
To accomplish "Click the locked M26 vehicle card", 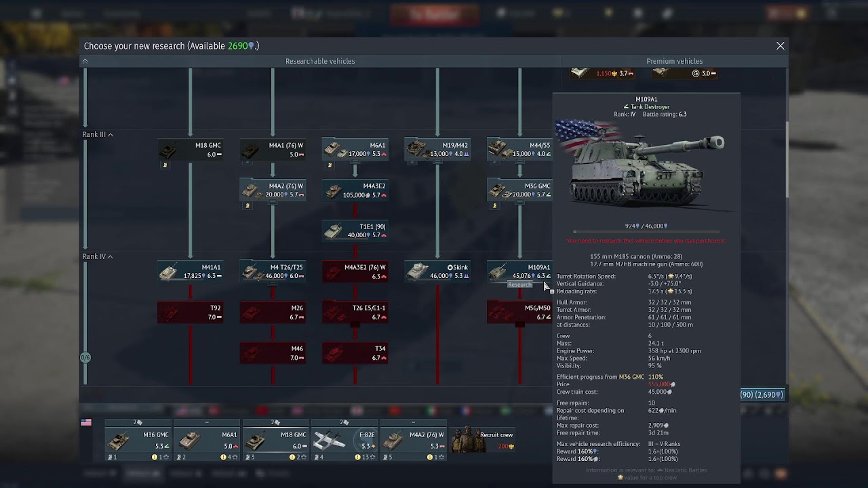I will (x=273, y=312).
